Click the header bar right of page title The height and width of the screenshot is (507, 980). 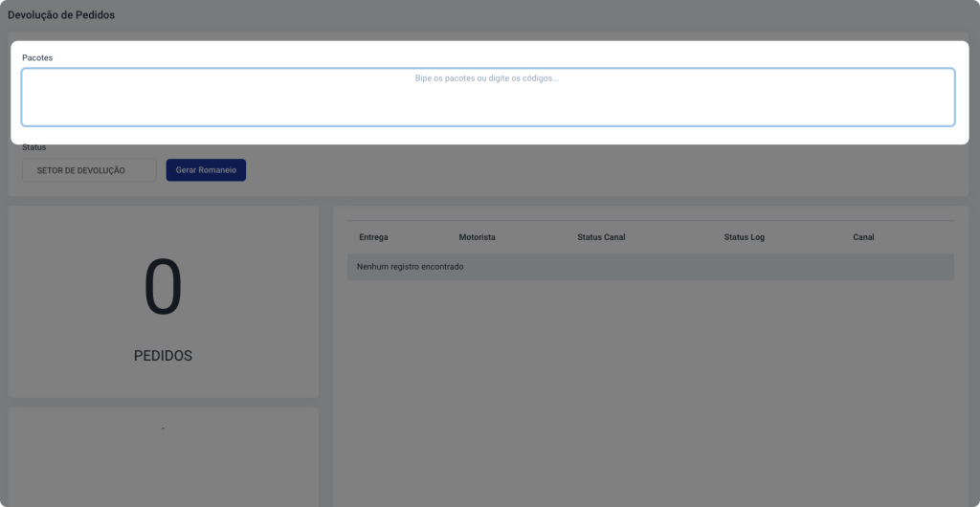click(574, 15)
